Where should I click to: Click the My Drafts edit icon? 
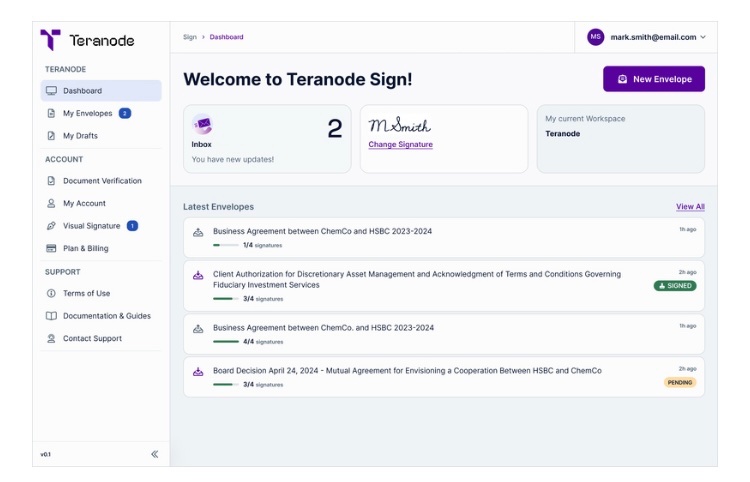(x=51, y=136)
